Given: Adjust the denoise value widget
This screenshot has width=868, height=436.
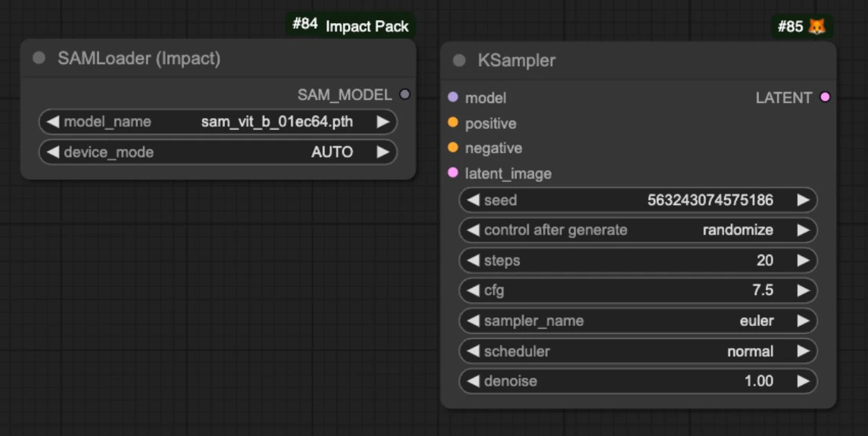Looking at the screenshot, I should [x=640, y=381].
